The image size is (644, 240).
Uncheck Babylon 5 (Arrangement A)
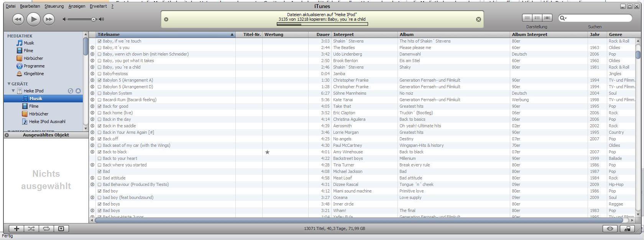(100, 80)
